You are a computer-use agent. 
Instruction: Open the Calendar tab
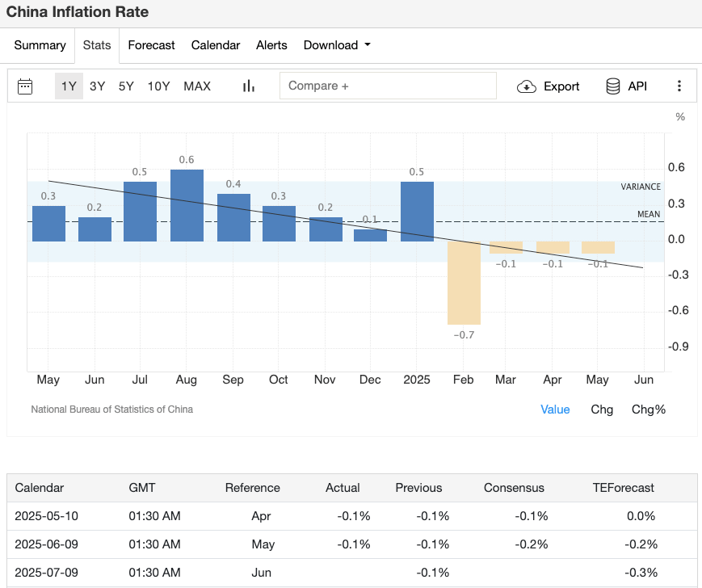click(216, 45)
